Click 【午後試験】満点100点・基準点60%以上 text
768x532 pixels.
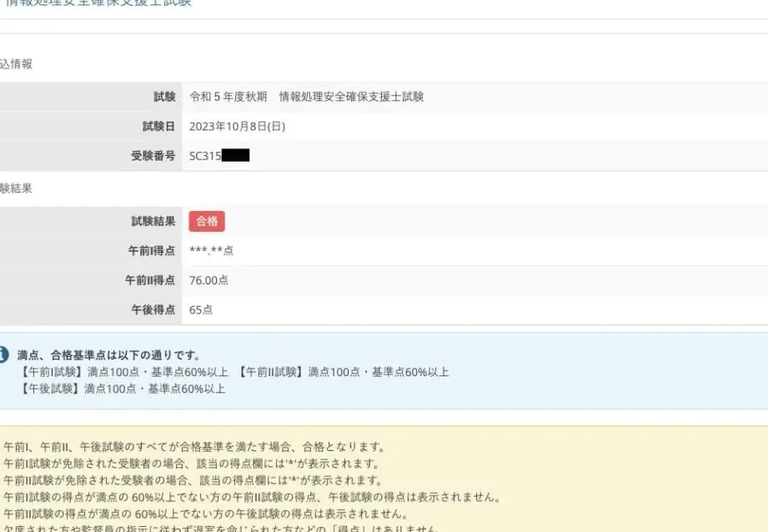pos(122,389)
